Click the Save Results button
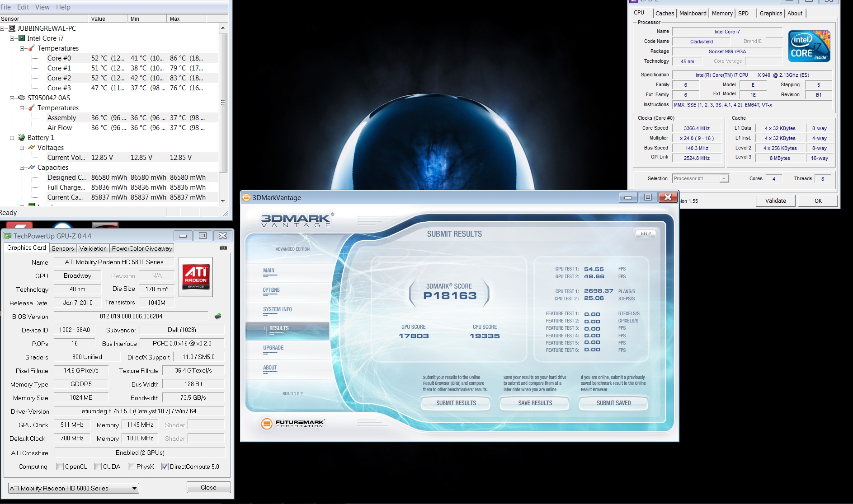This screenshot has height=504, width=853. click(x=535, y=403)
